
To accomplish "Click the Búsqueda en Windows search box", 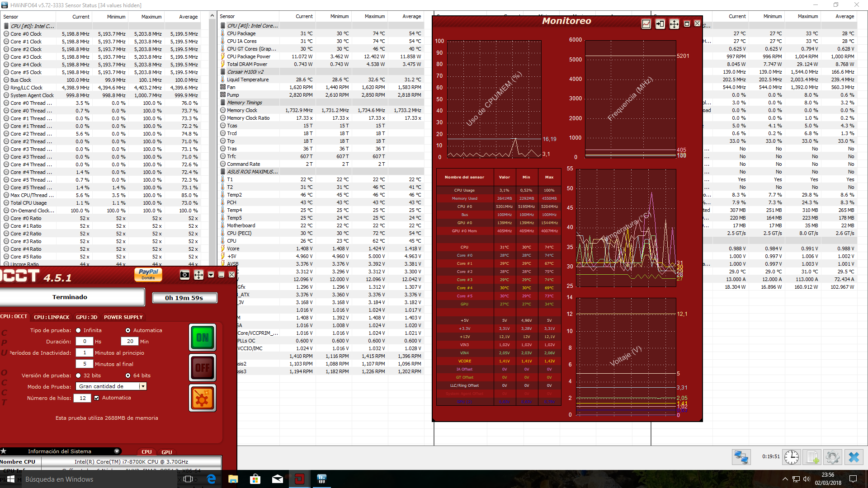I will click(x=99, y=479).
